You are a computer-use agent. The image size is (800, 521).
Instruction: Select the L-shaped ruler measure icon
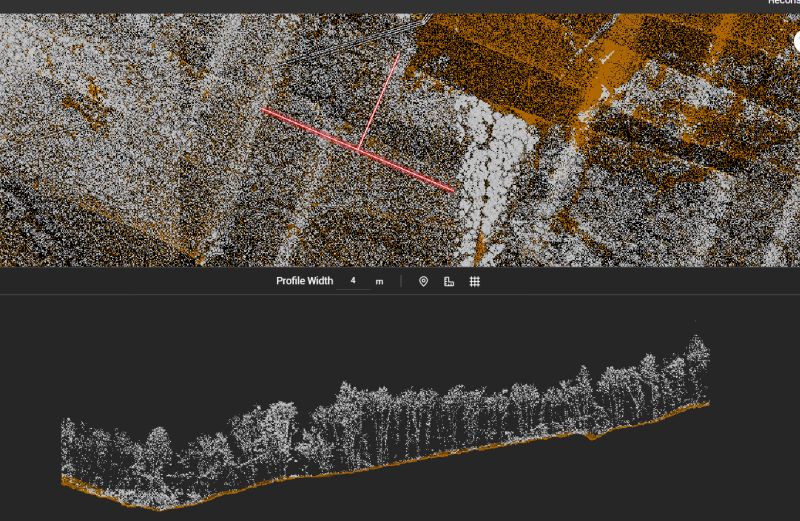(x=449, y=282)
